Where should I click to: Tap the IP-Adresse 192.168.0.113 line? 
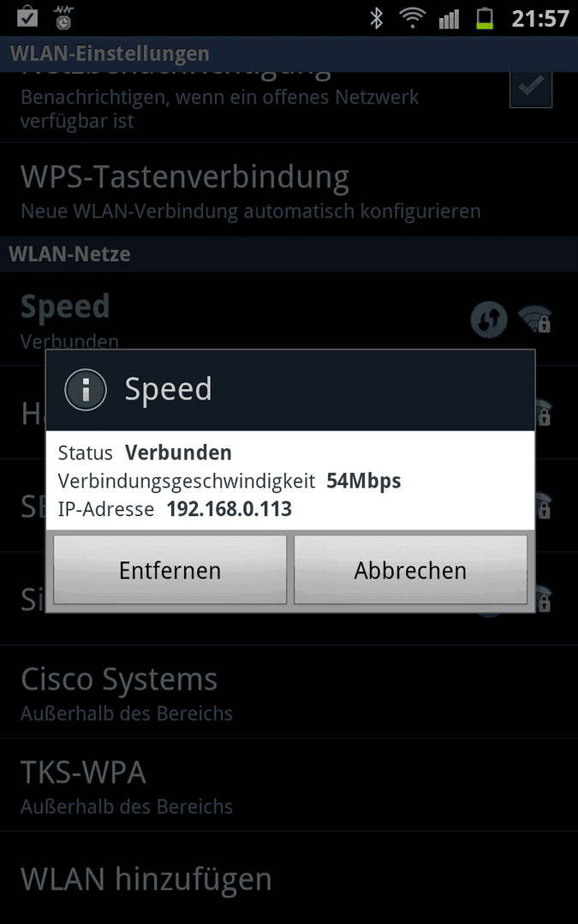(175, 509)
